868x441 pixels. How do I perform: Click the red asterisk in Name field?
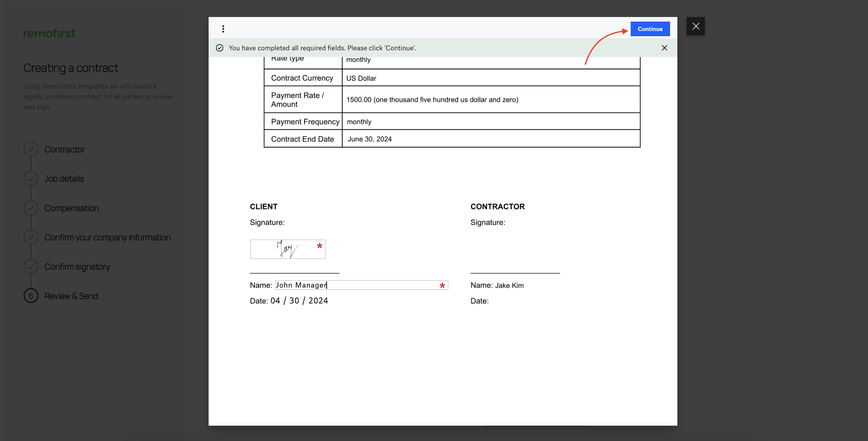[442, 285]
